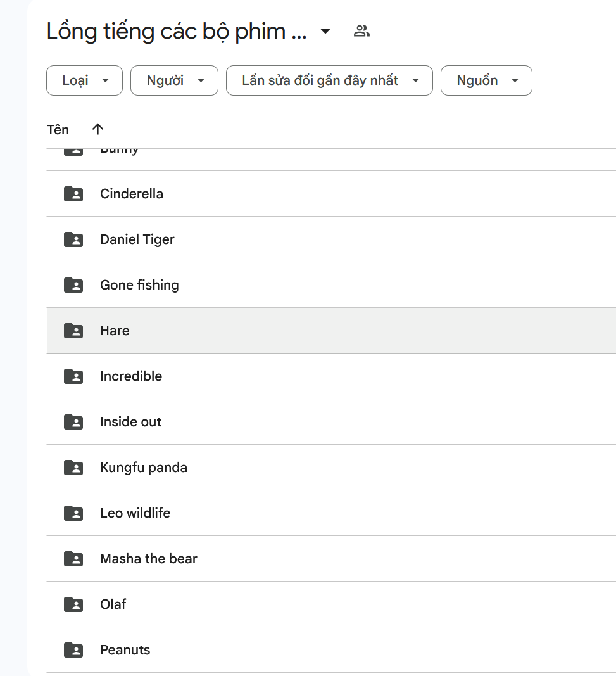
Task: Select the Inside out folder
Action: 130,422
